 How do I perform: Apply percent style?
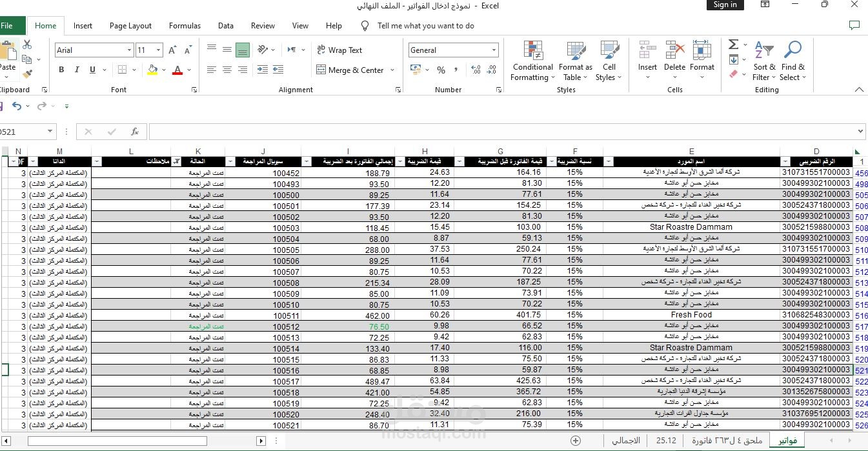click(x=441, y=70)
